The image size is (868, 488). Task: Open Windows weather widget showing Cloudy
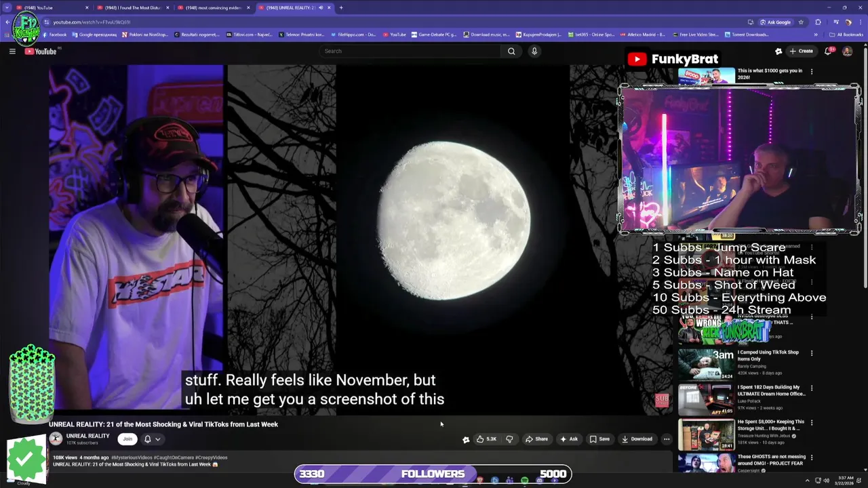24,481
